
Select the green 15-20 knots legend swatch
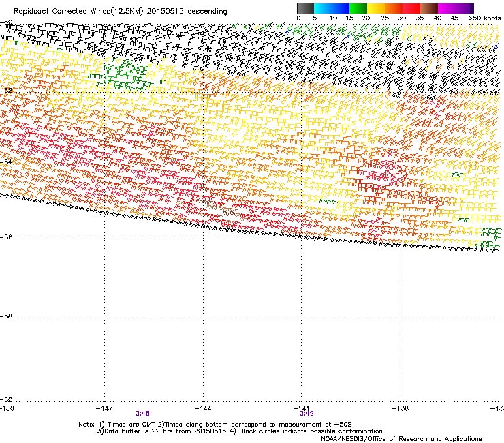point(358,8)
